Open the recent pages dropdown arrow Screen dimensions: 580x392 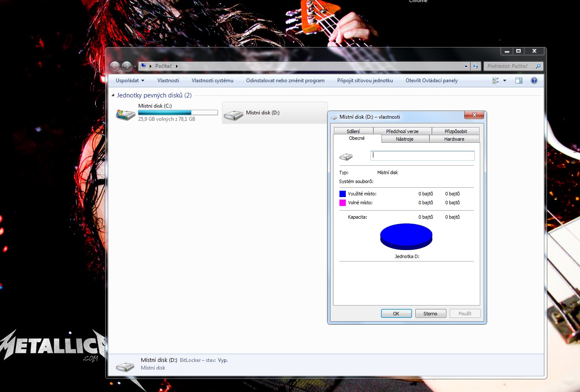pos(135,67)
